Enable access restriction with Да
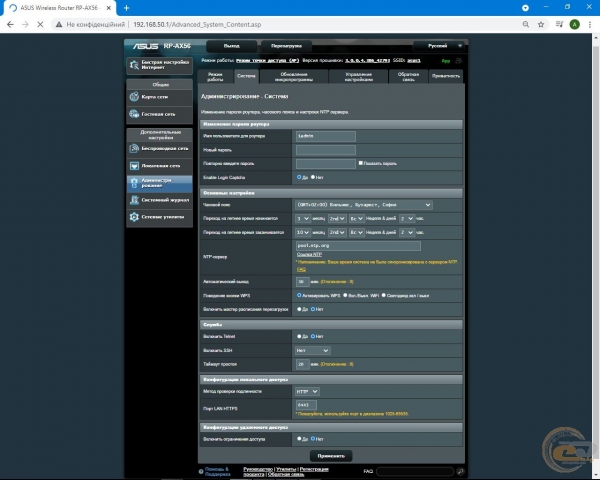 (x=299, y=439)
